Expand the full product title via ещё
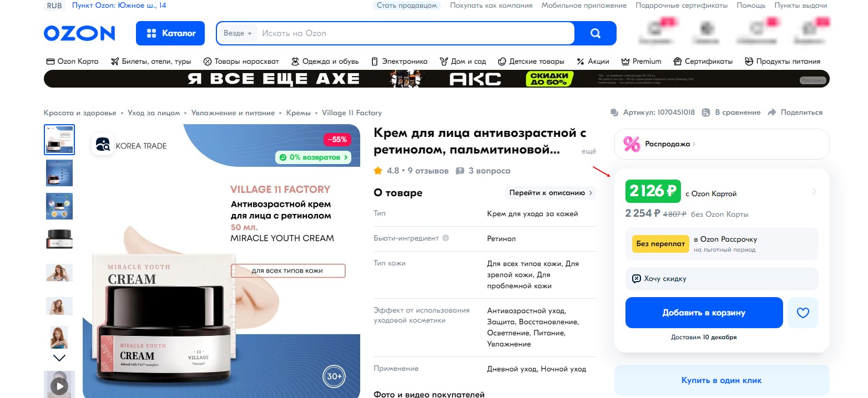Screen dimensions: 868x398 588,151
